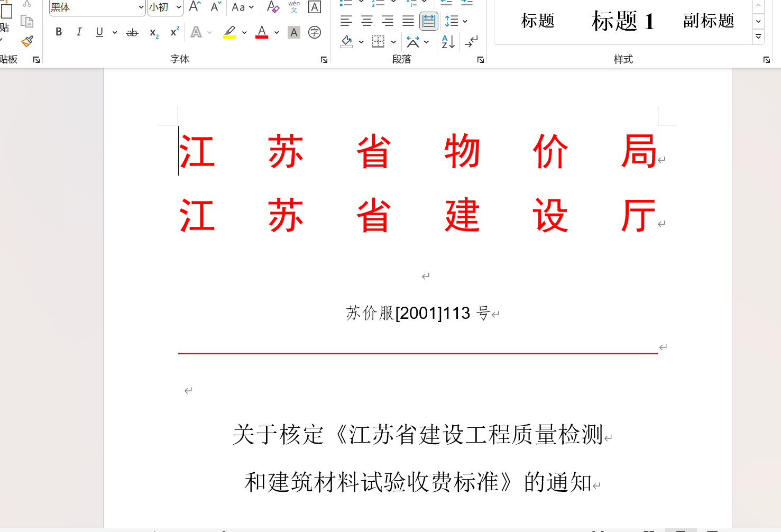Open the change case Aa dropdown
The height and width of the screenshot is (532, 781).
(x=243, y=7)
